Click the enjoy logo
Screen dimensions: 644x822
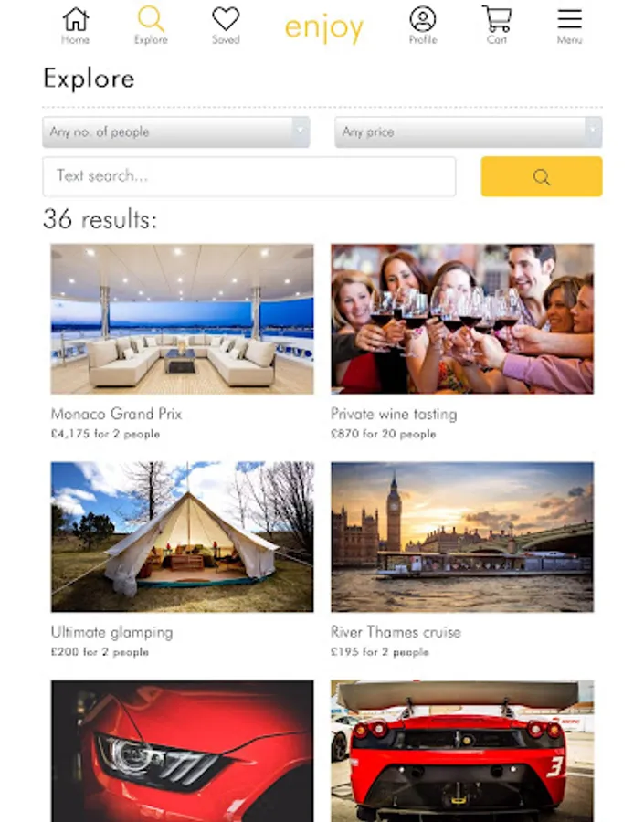(x=324, y=27)
